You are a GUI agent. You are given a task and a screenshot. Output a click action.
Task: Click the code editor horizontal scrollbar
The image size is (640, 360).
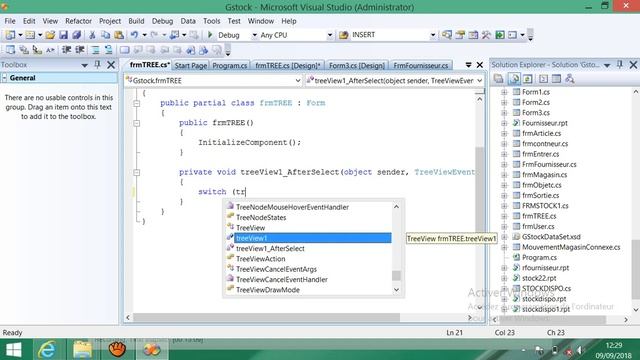point(267,318)
